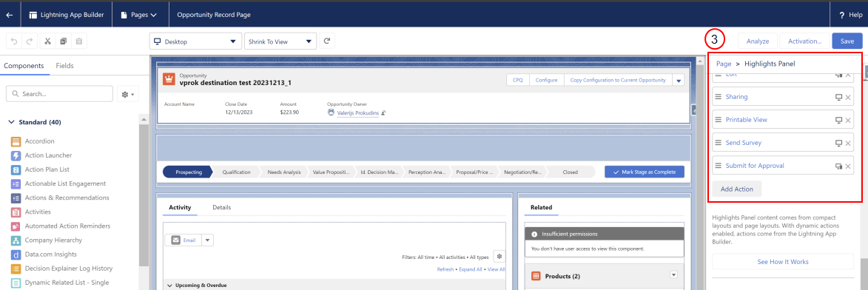Select the Action Plan List component

(40, 169)
